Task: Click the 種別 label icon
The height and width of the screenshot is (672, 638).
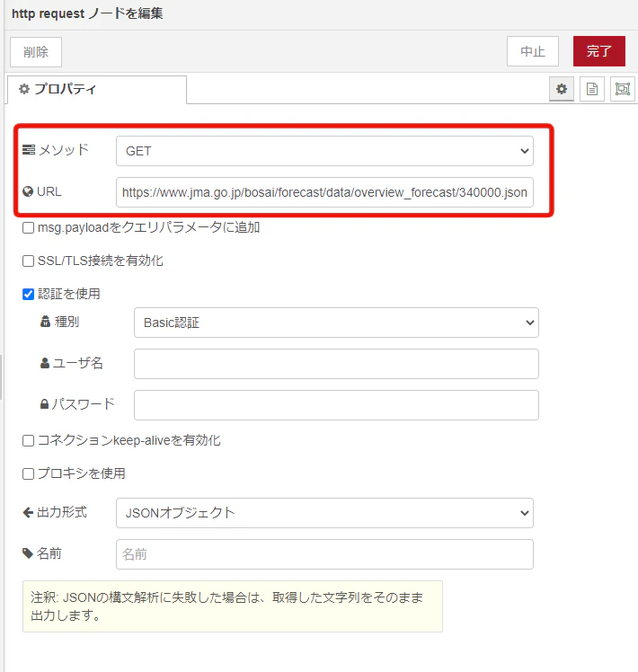Action: tap(45, 322)
